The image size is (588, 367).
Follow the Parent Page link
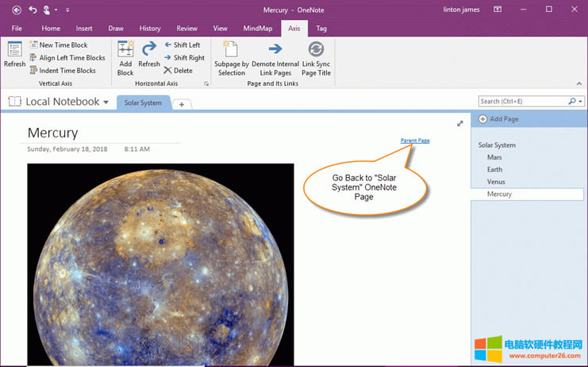point(415,141)
